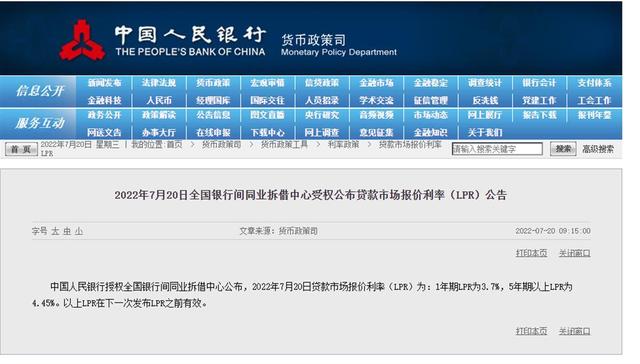The image size is (640, 364).
Task: Go to 学术交流 in the navigation
Action: click(x=376, y=100)
